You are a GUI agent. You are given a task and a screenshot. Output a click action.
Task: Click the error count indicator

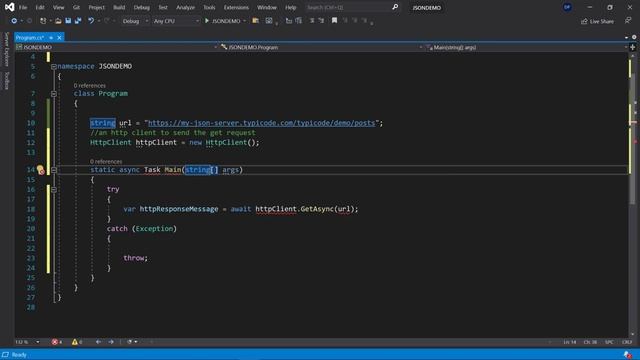(x=57, y=342)
